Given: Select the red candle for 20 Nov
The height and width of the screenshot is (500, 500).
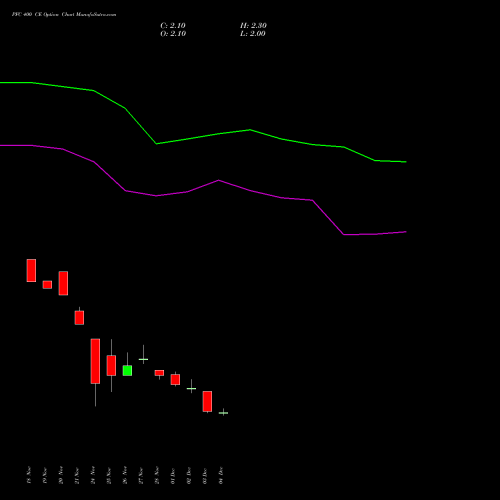Looking at the screenshot, I should 63,283.
